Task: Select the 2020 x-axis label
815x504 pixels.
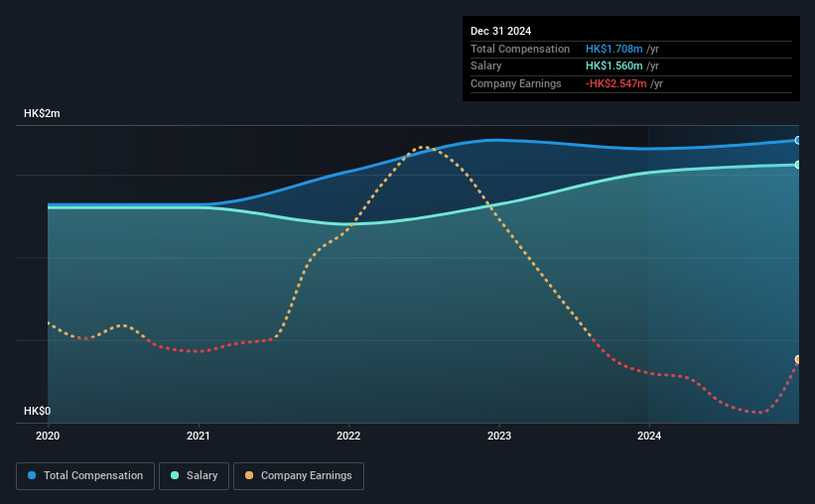Action: (48, 436)
